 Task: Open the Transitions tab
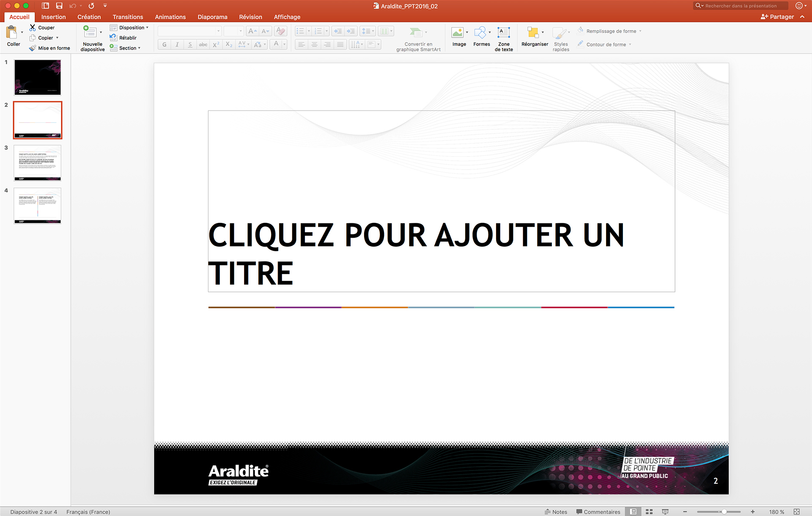(x=128, y=17)
